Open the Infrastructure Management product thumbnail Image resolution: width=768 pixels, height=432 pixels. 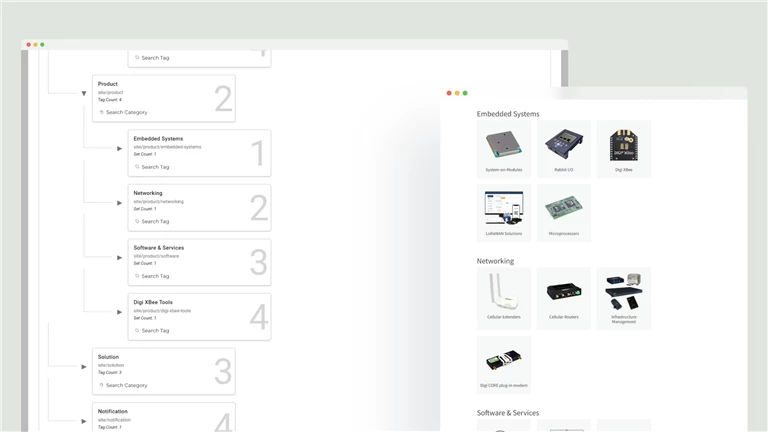tap(624, 298)
